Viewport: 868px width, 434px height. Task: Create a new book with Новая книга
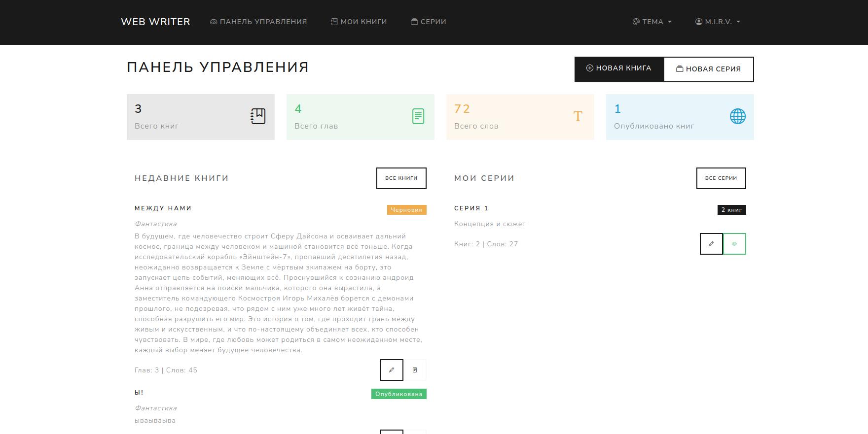pyautogui.click(x=619, y=68)
